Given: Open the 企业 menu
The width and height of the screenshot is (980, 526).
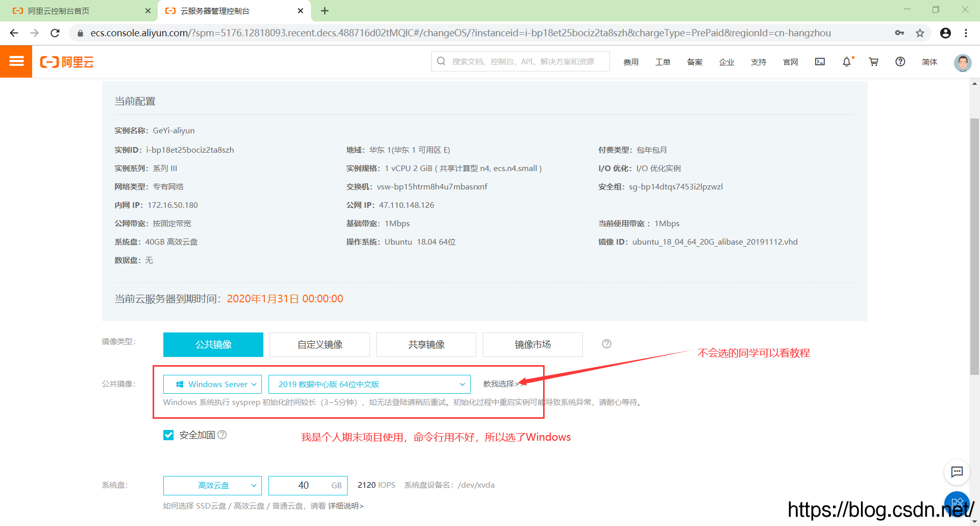Looking at the screenshot, I should [x=726, y=62].
